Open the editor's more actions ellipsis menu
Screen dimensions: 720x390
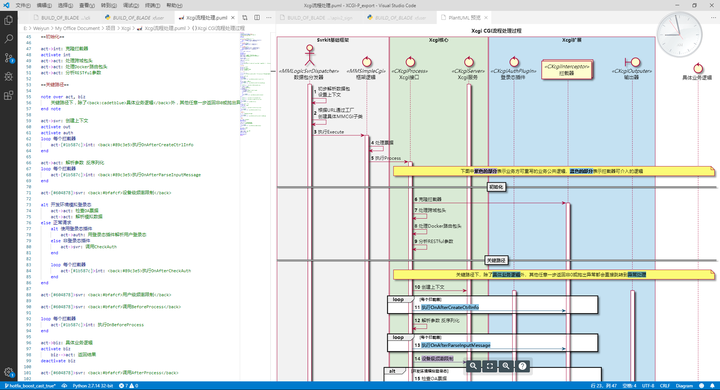(x=269, y=17)
